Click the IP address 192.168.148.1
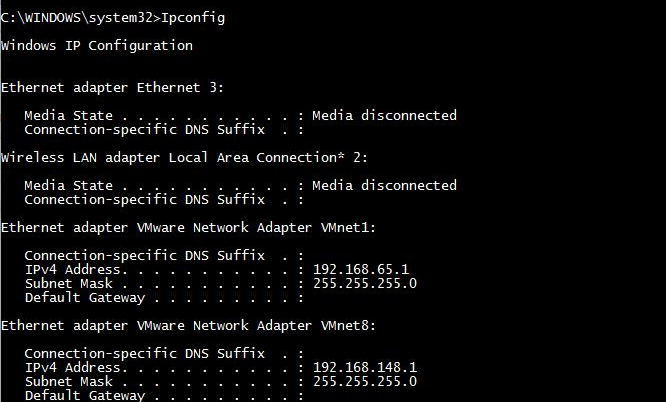This screenshot has height=402, width=666. [365, 368]
